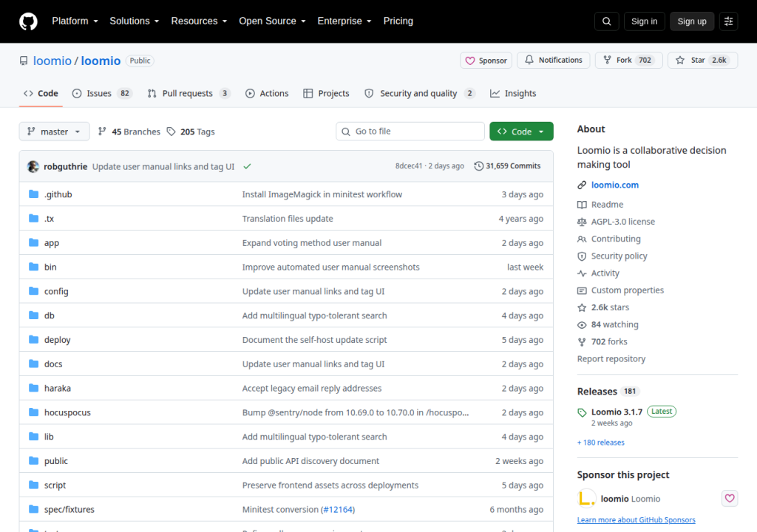Switch to the Projects tab

point(326,93)
